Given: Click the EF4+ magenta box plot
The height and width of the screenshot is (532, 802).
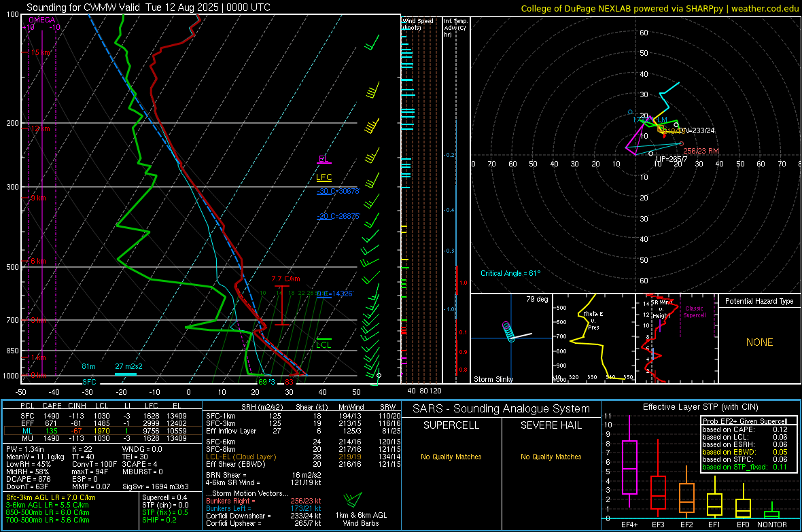Looking at the screenshot, I should pos(629,461).
